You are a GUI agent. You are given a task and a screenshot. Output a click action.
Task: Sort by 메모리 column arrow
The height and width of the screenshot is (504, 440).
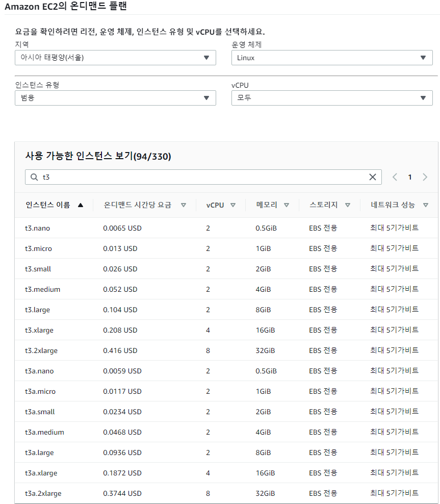[287, 205]
